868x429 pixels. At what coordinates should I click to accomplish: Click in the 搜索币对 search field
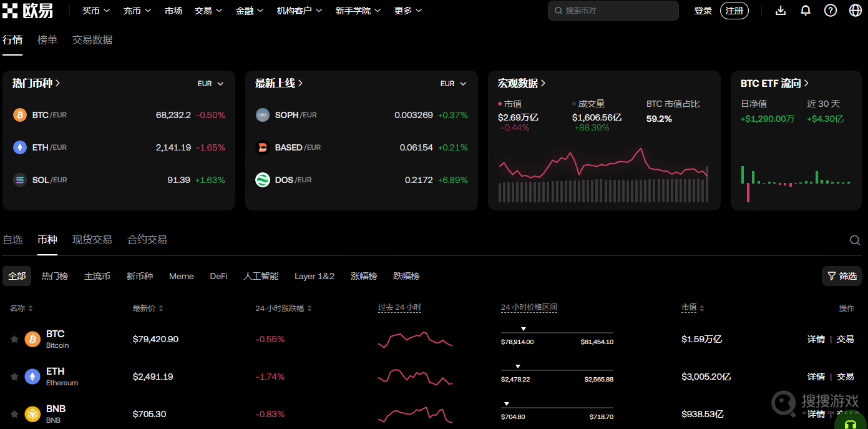point(613,11)
